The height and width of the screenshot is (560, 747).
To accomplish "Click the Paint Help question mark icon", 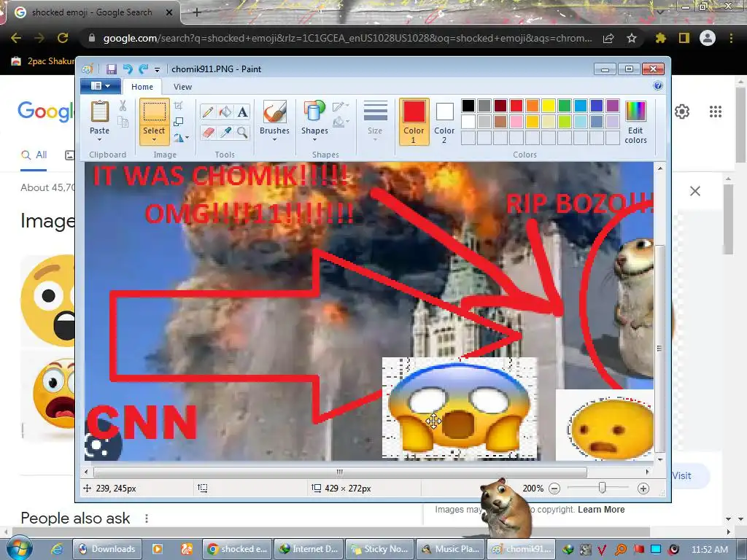I will point(658,86).
